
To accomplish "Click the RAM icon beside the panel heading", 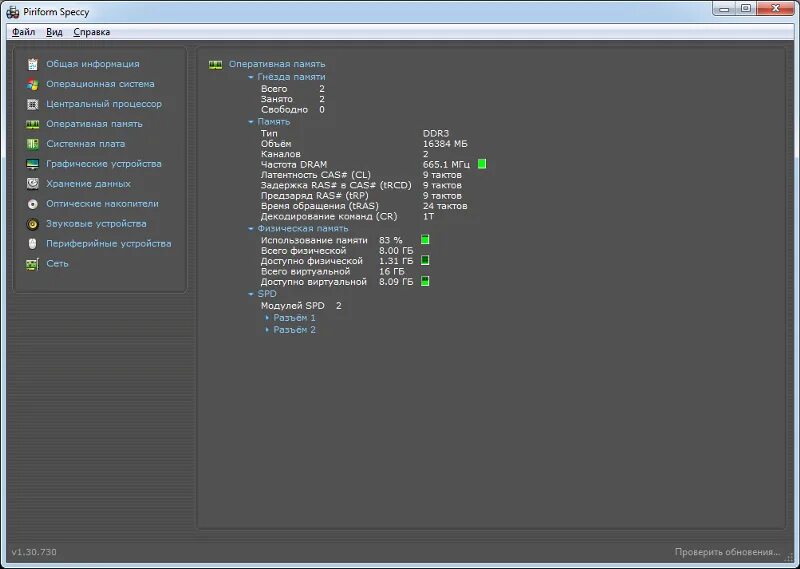I will pyautogui.click(x=215, y=64).
